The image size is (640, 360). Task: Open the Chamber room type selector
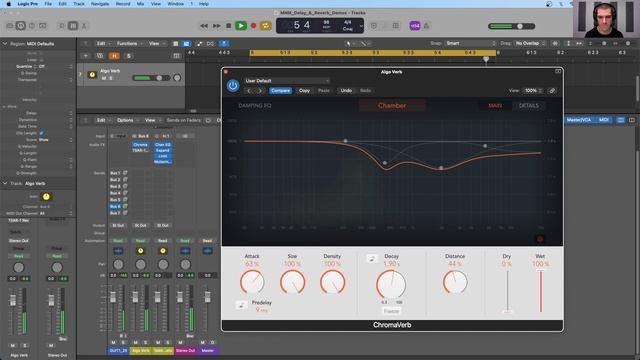click(x=392, y=106)
